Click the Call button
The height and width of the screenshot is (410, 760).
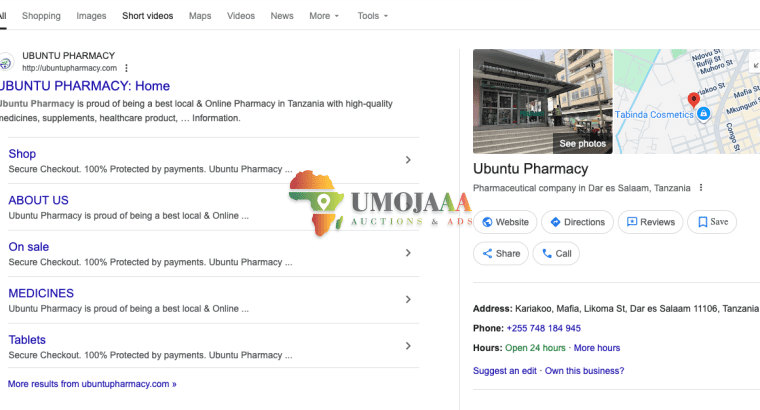pos(556,253)
